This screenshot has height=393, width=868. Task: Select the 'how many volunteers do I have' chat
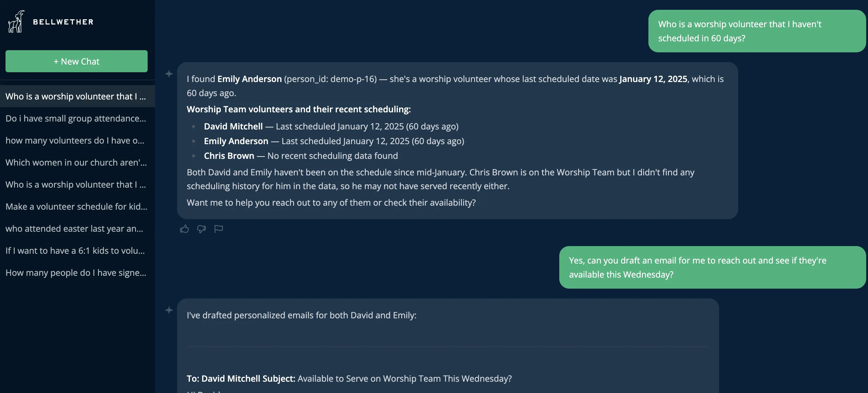pyautogui.click(x=76, y=140)
